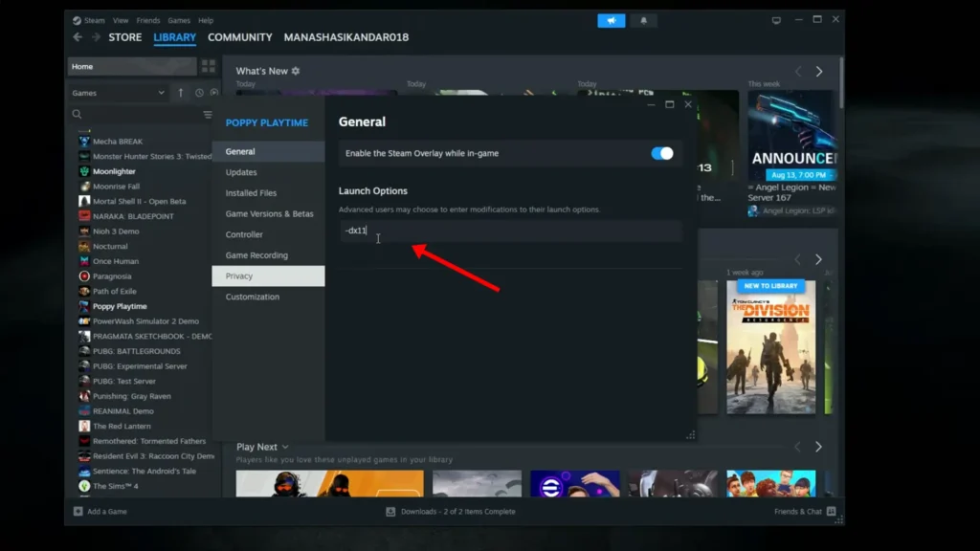Click the library search magnifier icon
980x551 pixels.
(77, 115)
